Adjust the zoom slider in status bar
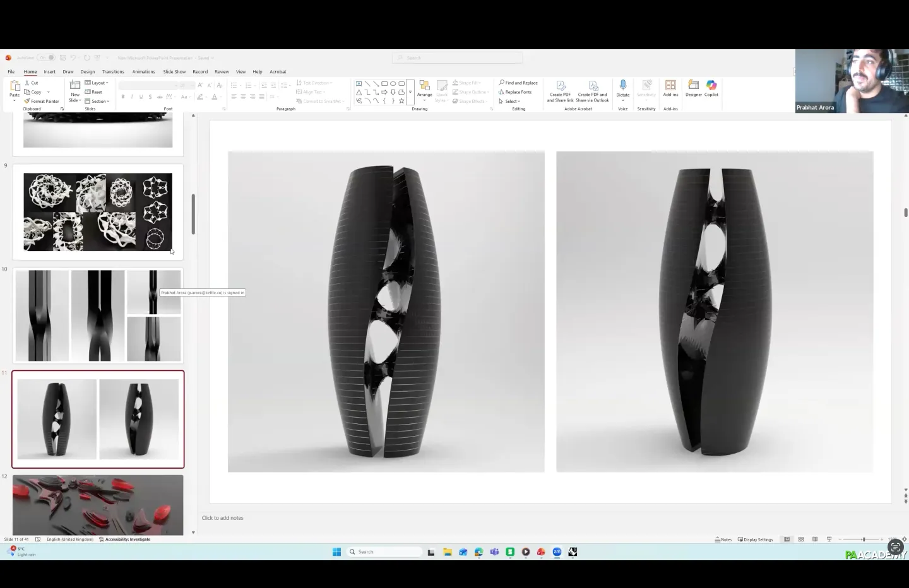Viewport: 909px width, 588px height. [863, 539]
